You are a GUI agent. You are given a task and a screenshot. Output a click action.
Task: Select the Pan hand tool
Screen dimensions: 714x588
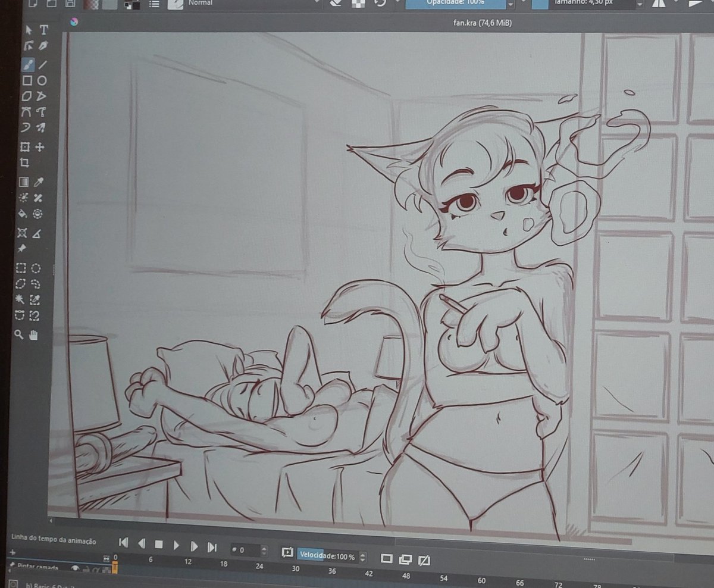(x=34, y=335)
